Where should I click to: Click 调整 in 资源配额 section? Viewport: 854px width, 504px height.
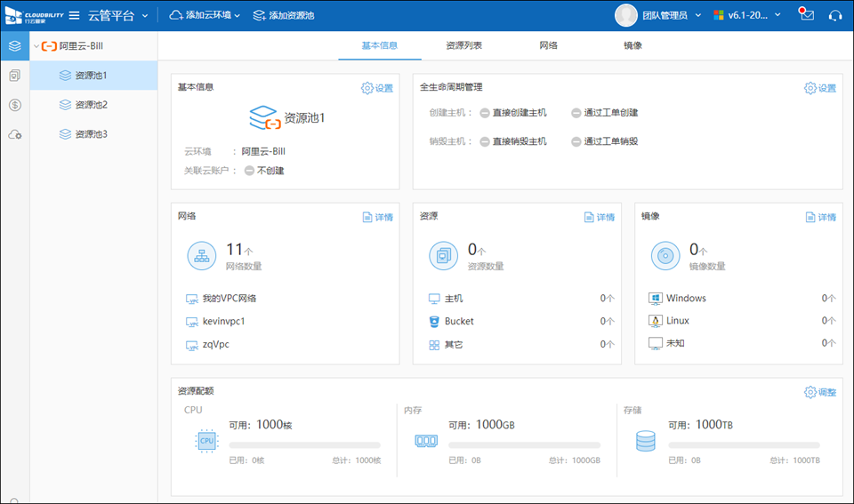click(819, 392)
